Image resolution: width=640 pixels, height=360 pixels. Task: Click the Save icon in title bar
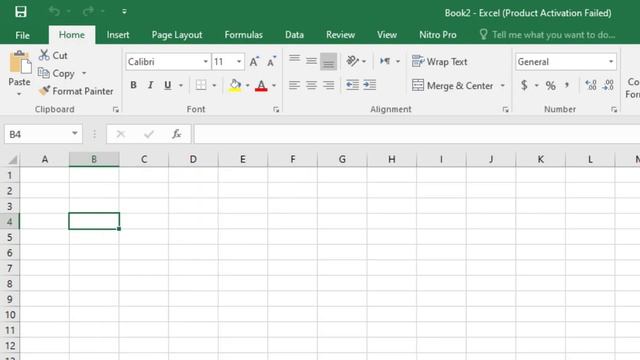point(20,11)
